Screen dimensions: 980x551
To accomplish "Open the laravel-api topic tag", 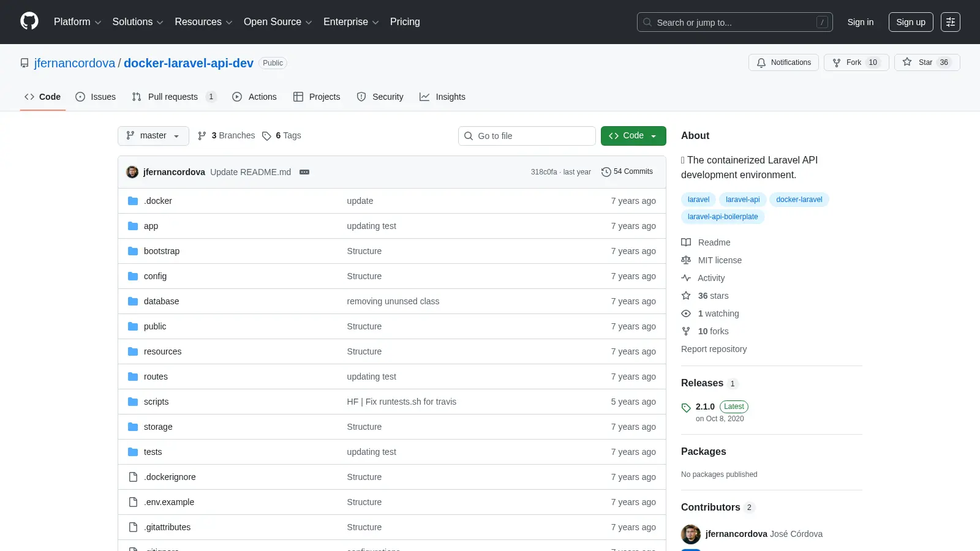I will tap(742, 200).
